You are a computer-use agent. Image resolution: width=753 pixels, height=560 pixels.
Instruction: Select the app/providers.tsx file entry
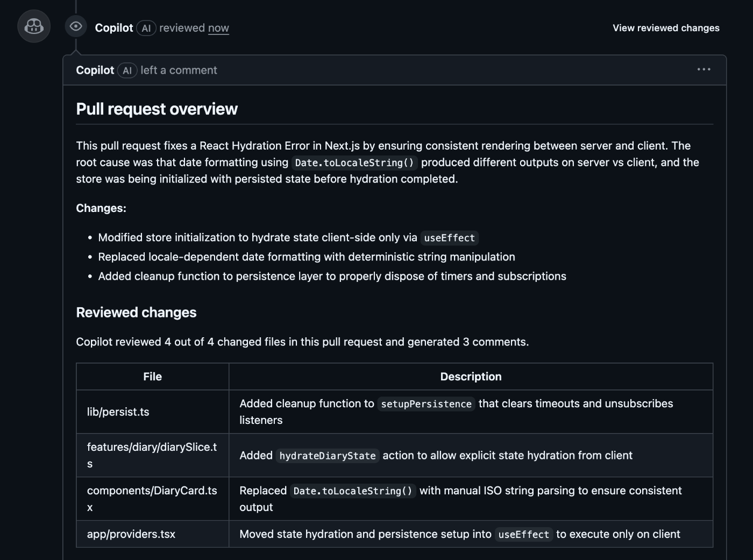point(131,534)
